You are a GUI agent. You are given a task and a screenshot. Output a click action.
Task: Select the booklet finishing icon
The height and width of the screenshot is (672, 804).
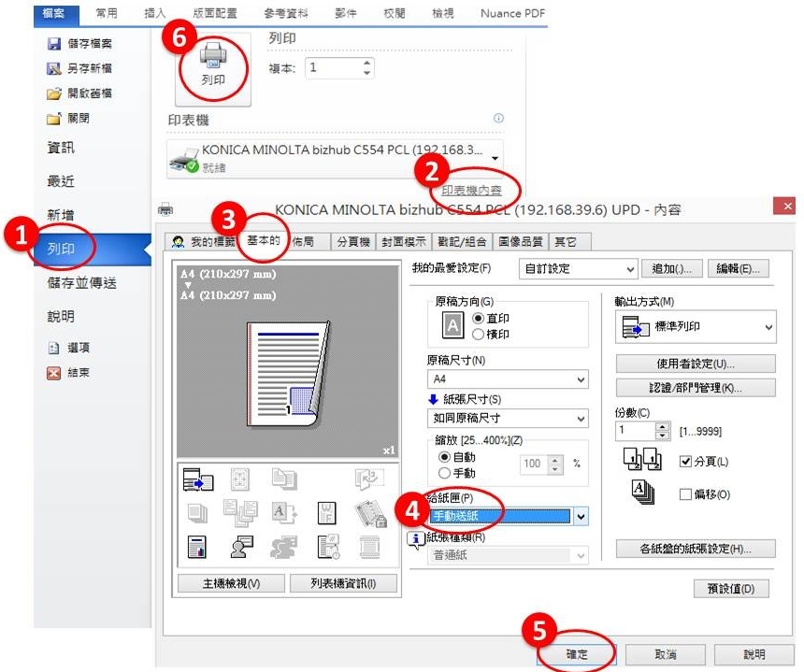370,478
